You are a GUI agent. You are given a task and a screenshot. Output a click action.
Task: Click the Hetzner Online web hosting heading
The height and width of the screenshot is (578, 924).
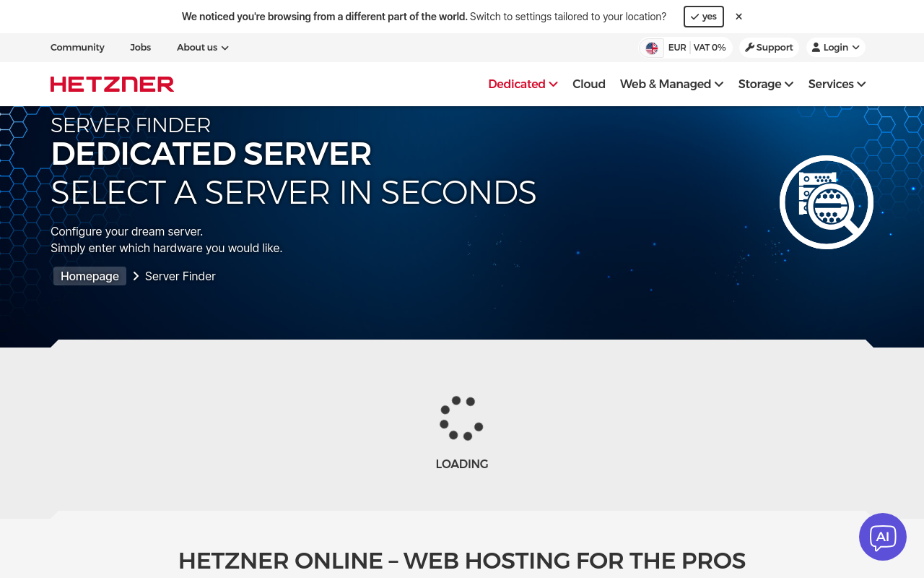pos(462,561)
